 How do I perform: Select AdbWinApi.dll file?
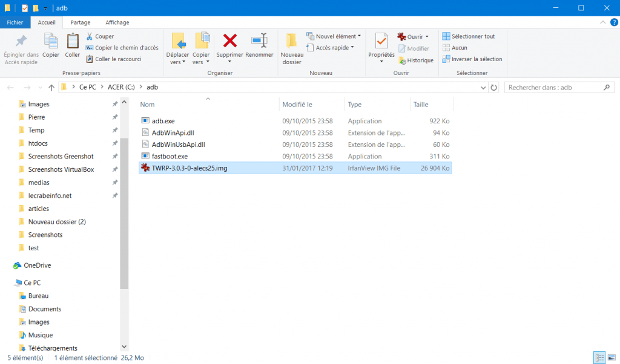[x=295, y=133]
